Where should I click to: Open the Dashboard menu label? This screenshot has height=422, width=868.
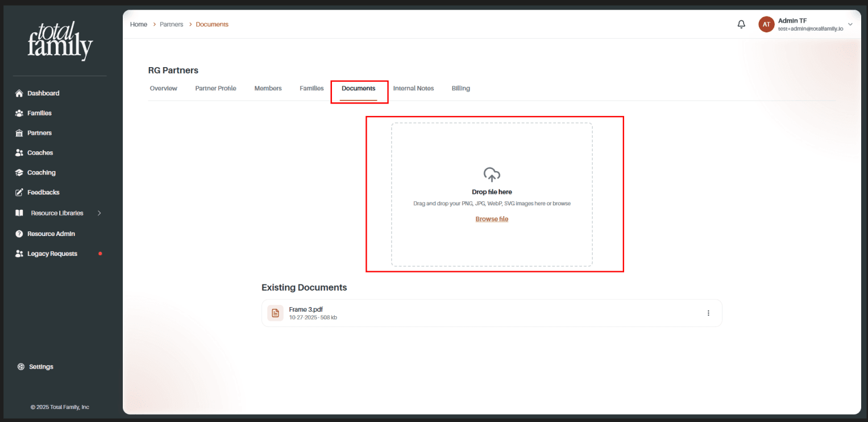tap(43, 93)
